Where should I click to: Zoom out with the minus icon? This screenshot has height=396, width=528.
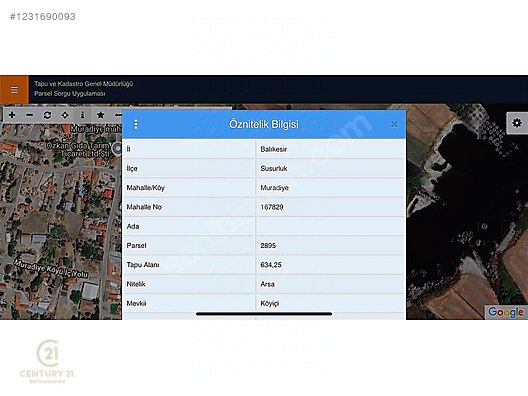pyautogui.click(x=30, y=115)
